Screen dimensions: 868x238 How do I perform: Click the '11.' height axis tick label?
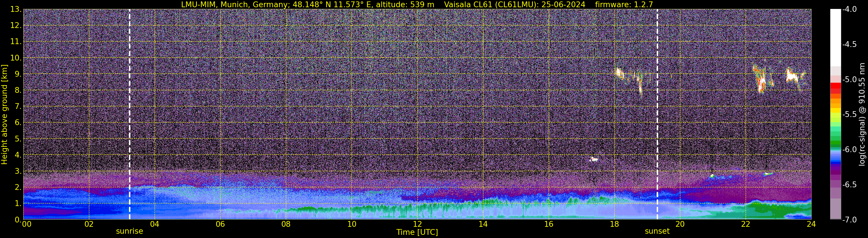tap(16, 42)
